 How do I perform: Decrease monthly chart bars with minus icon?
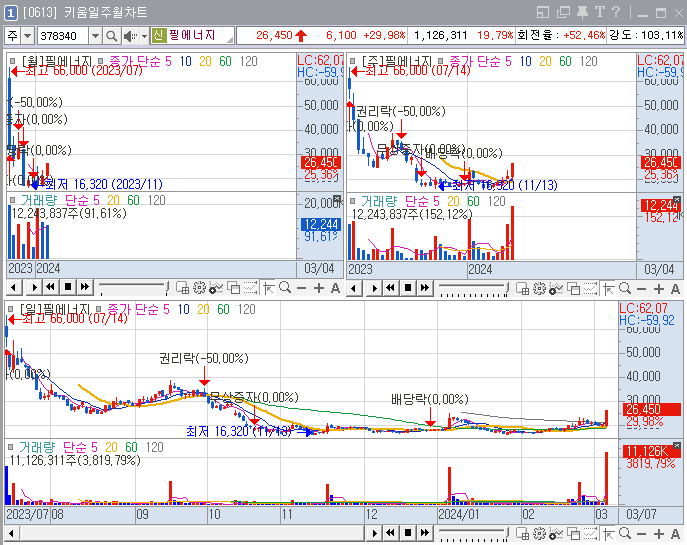[x=301, y=288]
